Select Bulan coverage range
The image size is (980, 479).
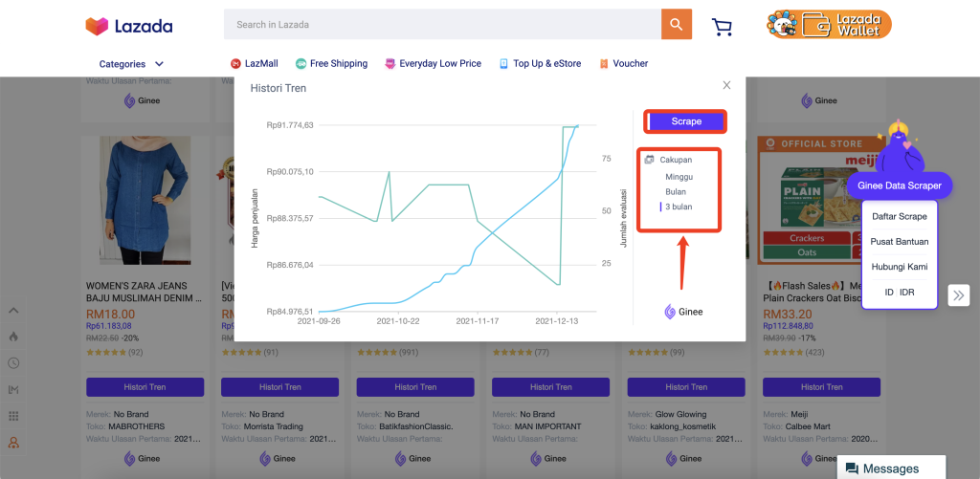676,192
